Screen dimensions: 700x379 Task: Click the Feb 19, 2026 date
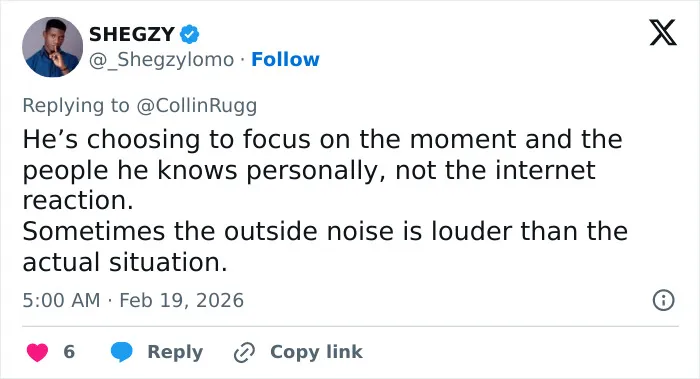click(x=181, y=300)
